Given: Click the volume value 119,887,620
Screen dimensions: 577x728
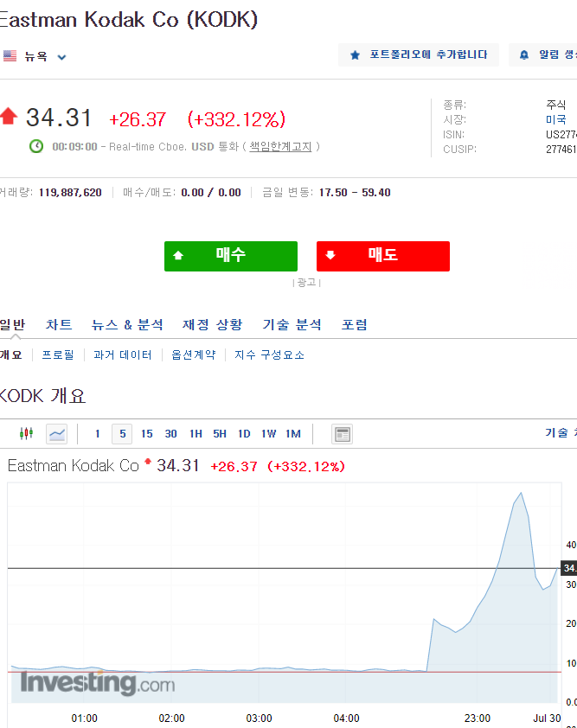Looking at the screenshot, I should click(70, 193).
